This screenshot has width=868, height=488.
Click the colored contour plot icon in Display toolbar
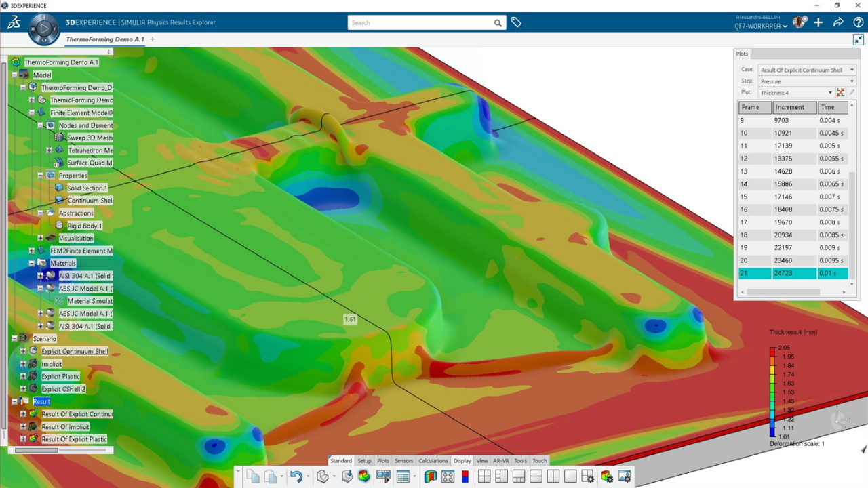pyautogui.click(x=430, y=476)
